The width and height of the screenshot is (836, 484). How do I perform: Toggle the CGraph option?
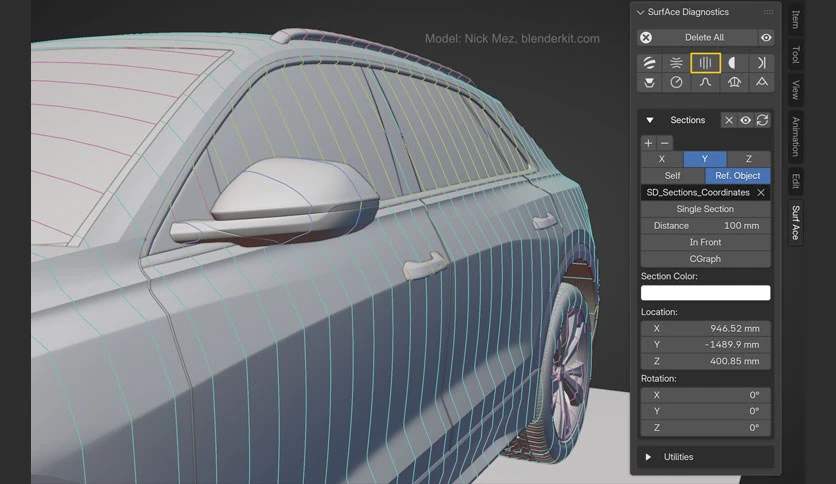705,259
